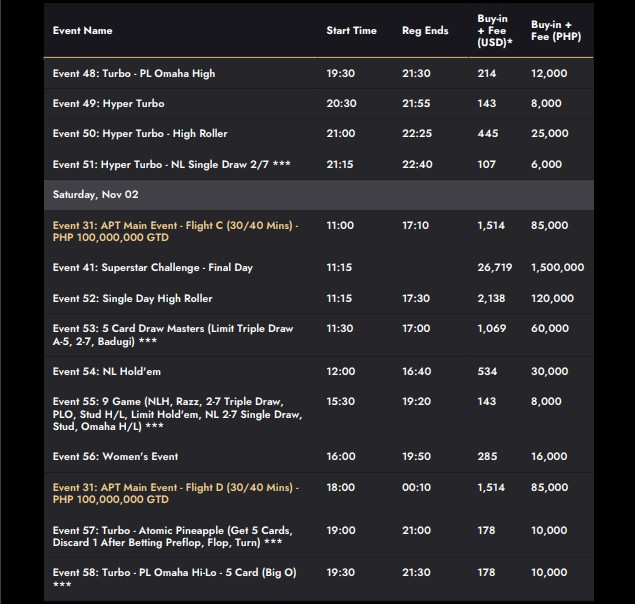
Task: Select Event 48 Turbo PL Omaha High row
Action: click(x=134, y=73)
